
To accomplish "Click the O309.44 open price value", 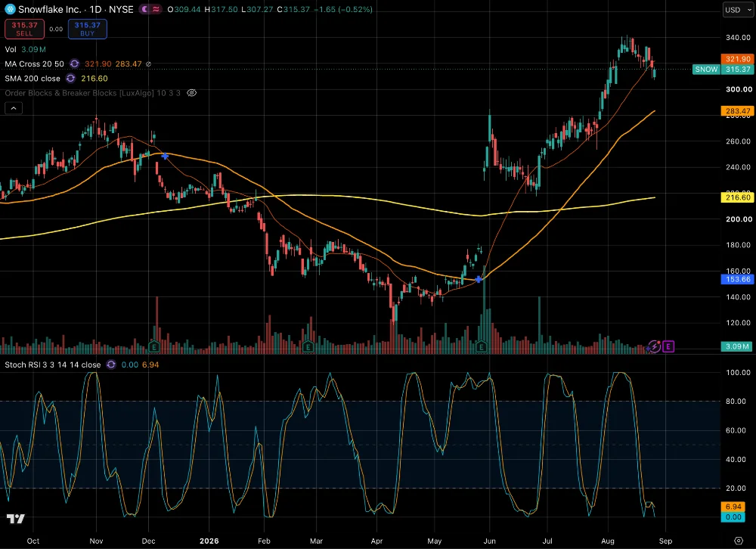I will [184, 9].
